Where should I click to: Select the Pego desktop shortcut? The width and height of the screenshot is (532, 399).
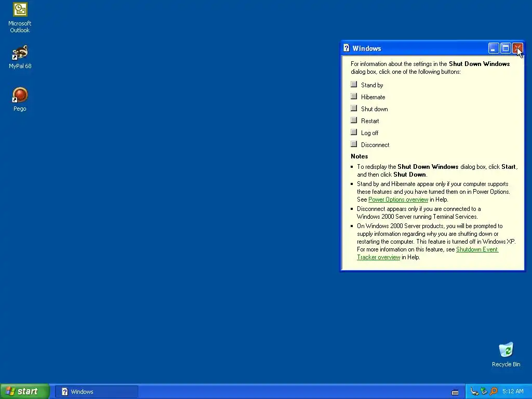click(20, 99)
